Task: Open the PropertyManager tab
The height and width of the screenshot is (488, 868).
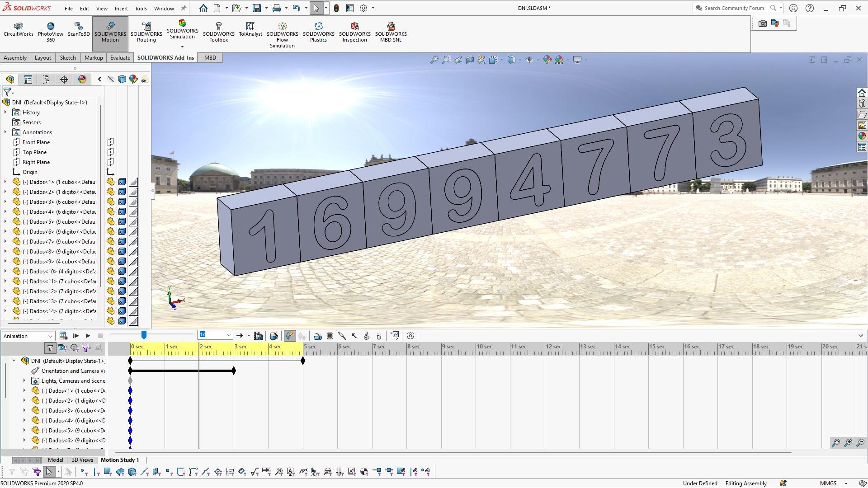Action: click(x=28, y=80)
